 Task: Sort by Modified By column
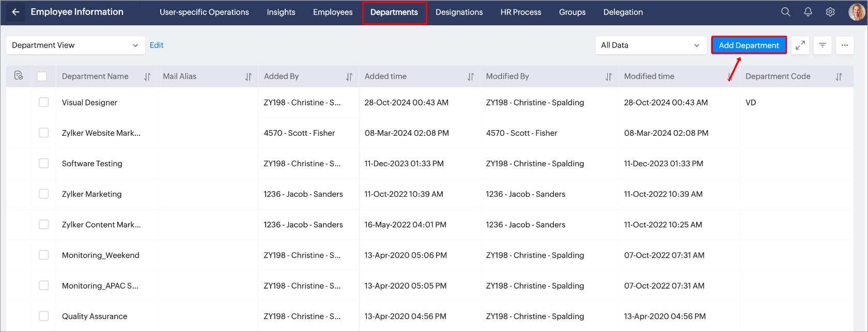609,76
